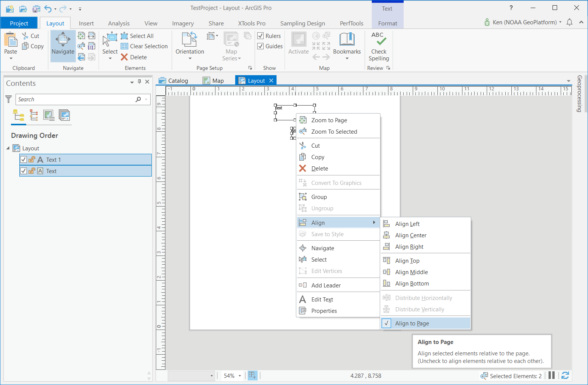The image size is (588, 385).
Task: Choose Add Leader from context menu
Action: (x=338, y=286)
